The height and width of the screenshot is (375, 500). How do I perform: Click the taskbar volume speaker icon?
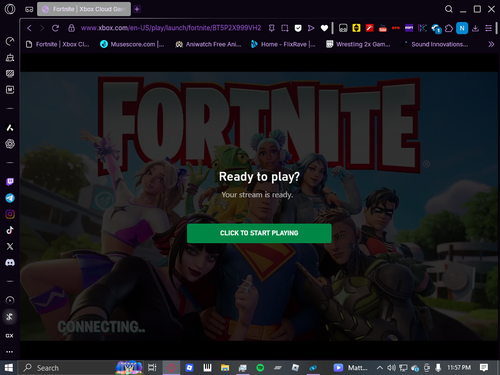(392, 368)
